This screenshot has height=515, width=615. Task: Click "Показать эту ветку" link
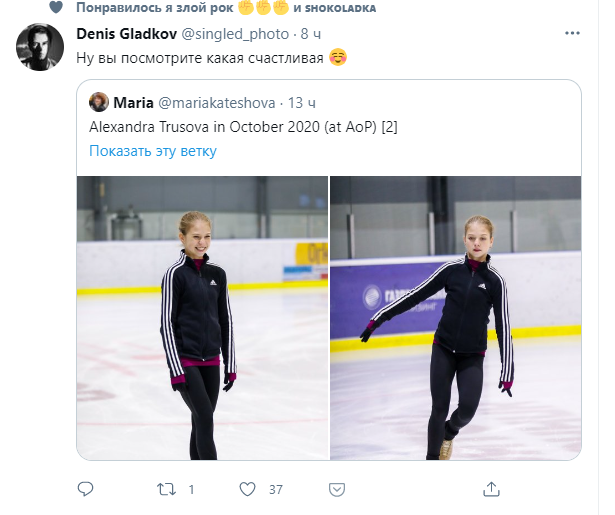pyautogui.click(x=152, y=151)
